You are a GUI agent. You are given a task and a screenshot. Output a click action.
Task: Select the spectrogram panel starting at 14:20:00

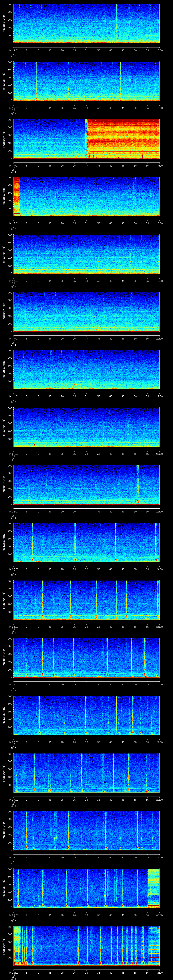[87, 370]
